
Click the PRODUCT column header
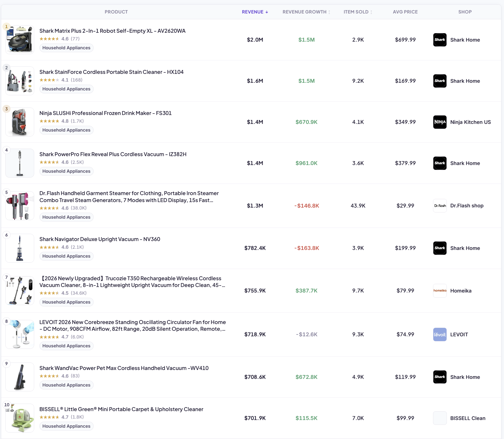116,12
